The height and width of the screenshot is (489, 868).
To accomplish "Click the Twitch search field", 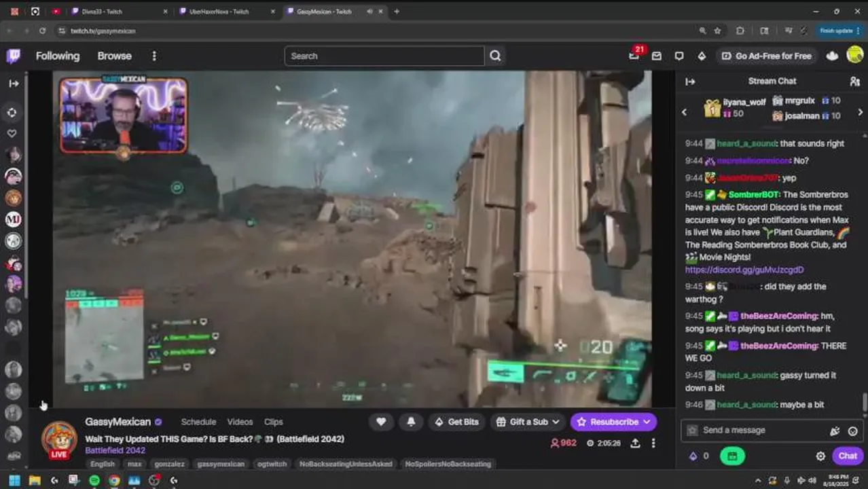I will tap(384, 56).
